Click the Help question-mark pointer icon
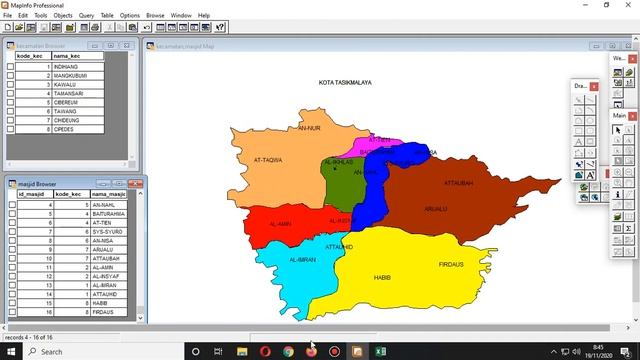The width and height of the screenshot is (640, 360). tap(220, 27)
